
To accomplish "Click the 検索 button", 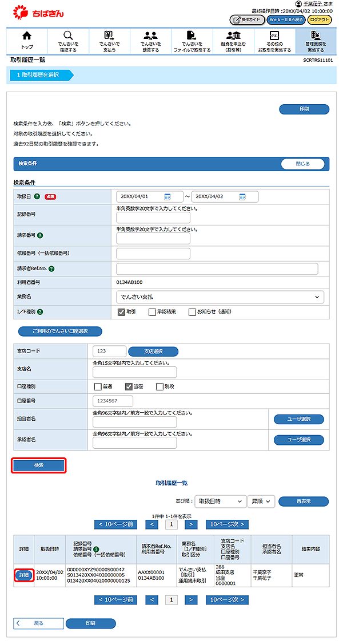I will point(38,465).
